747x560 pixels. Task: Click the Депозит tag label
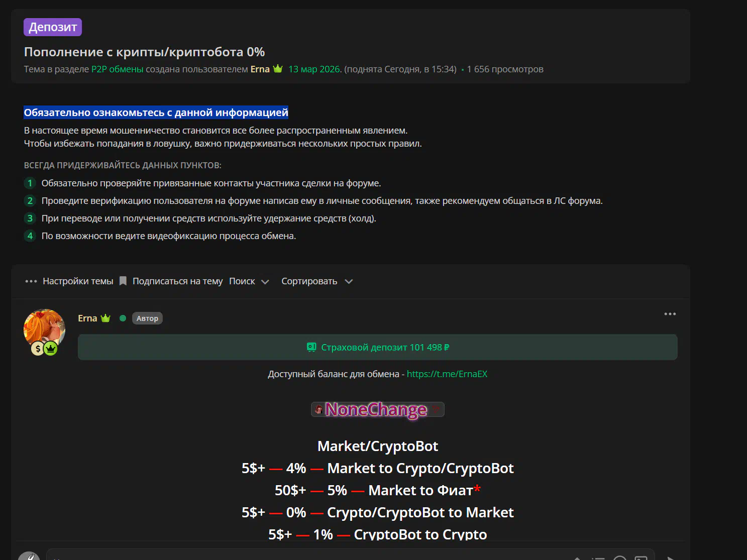[53, 27]
